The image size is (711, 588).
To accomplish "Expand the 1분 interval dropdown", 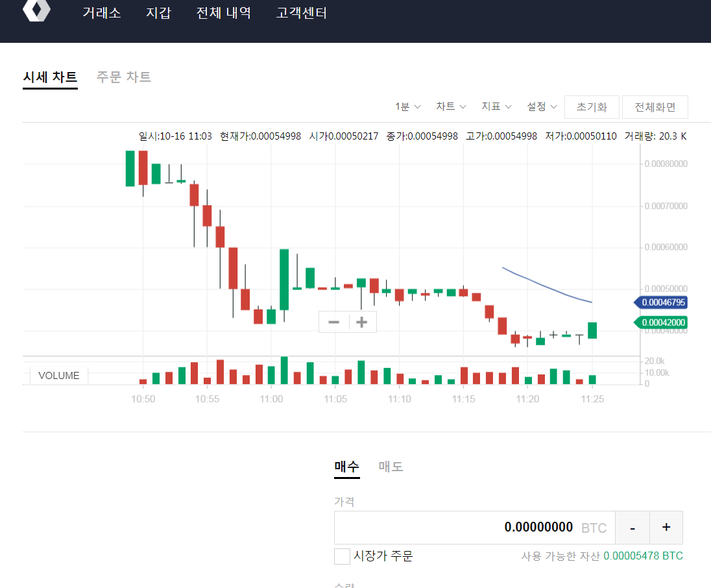I will (x=408, y=106).
